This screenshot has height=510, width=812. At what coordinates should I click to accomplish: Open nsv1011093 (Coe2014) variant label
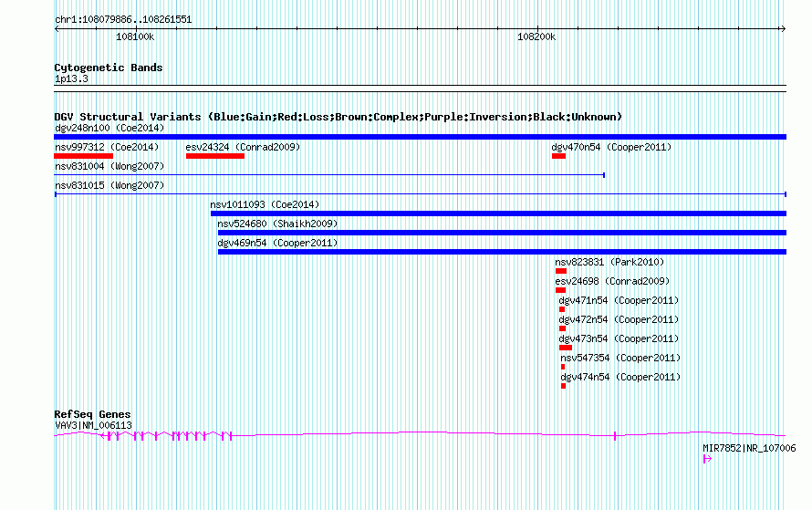pos(265,204)
